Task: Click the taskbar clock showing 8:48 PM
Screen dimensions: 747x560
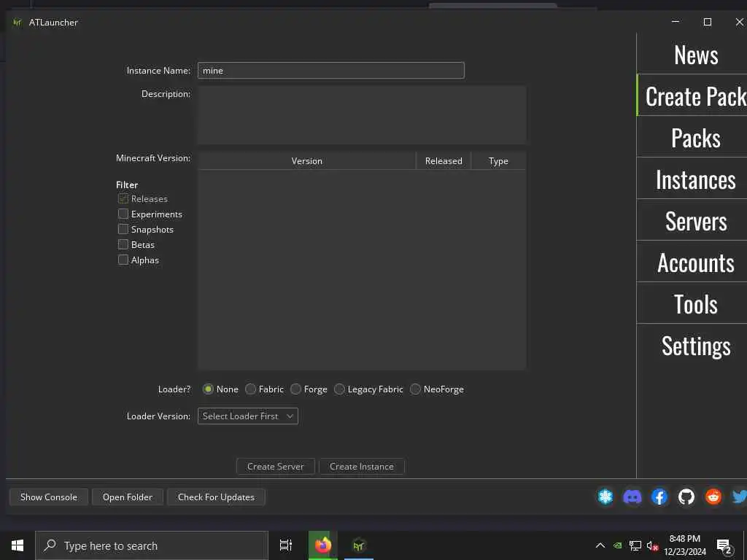Action: point(684,545)
